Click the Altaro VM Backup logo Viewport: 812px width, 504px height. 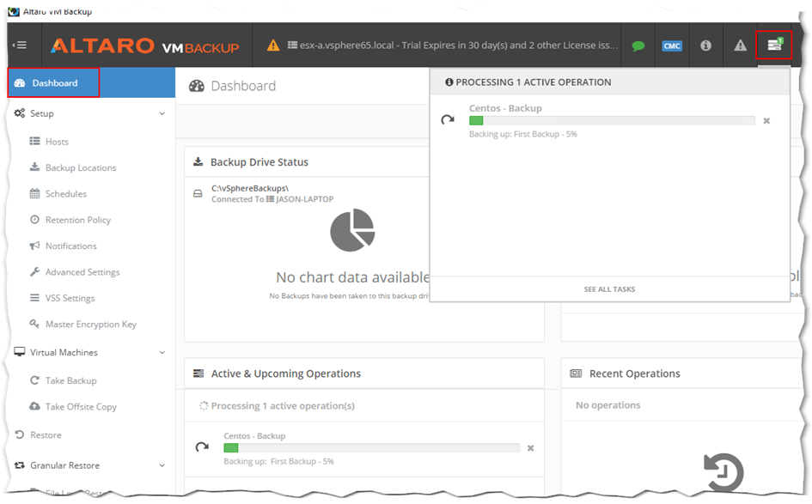pyautogui.click(x=144, y=46)
